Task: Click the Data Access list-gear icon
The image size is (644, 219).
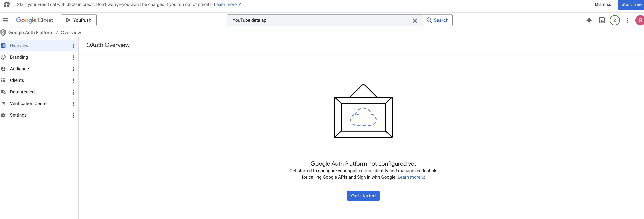Action: (3, 92)
